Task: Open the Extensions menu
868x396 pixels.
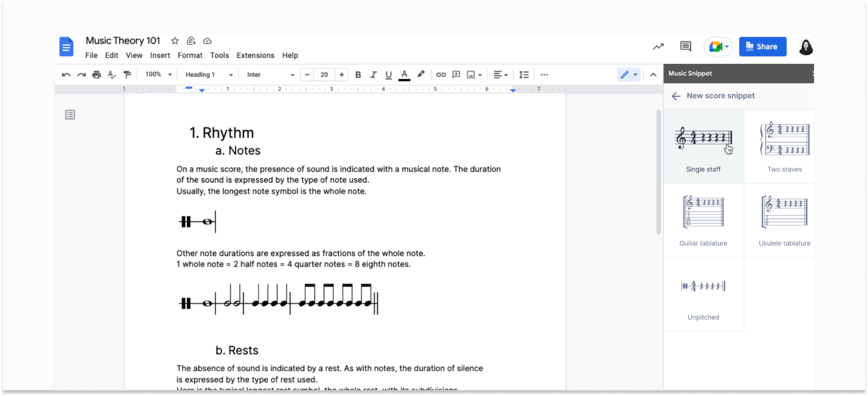Action: tap(255, 56)
